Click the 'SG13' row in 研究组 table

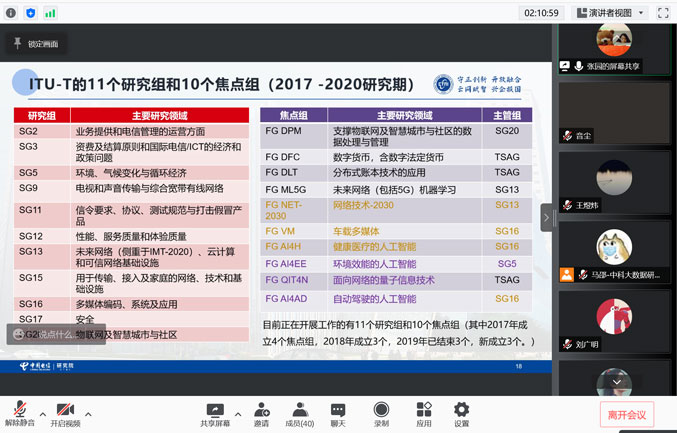[131, 257]
